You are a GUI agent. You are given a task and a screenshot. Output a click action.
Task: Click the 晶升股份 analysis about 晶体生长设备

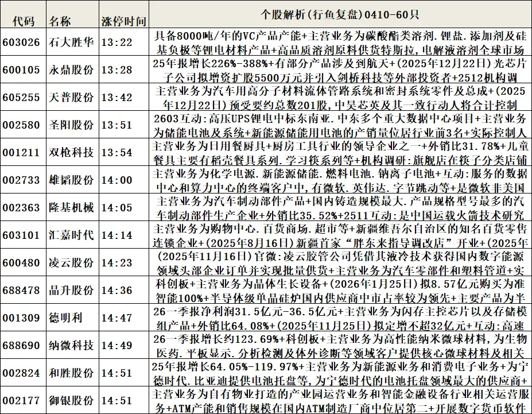340,291
